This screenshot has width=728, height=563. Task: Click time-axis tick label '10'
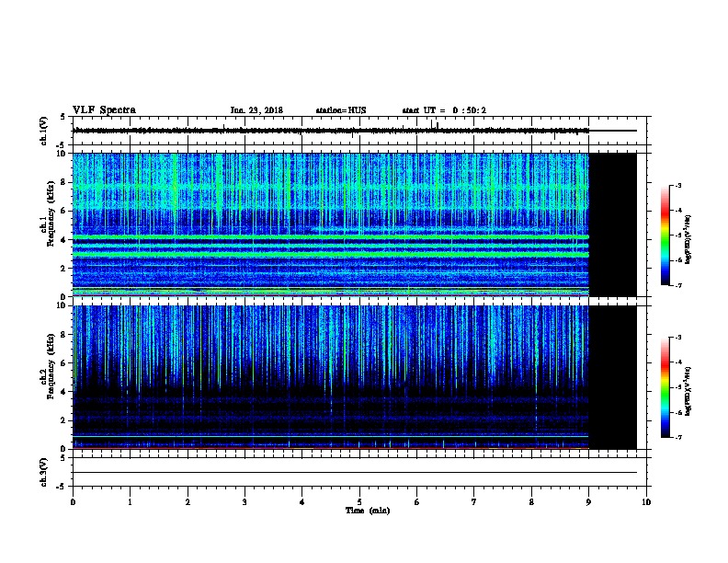point(646,502)
